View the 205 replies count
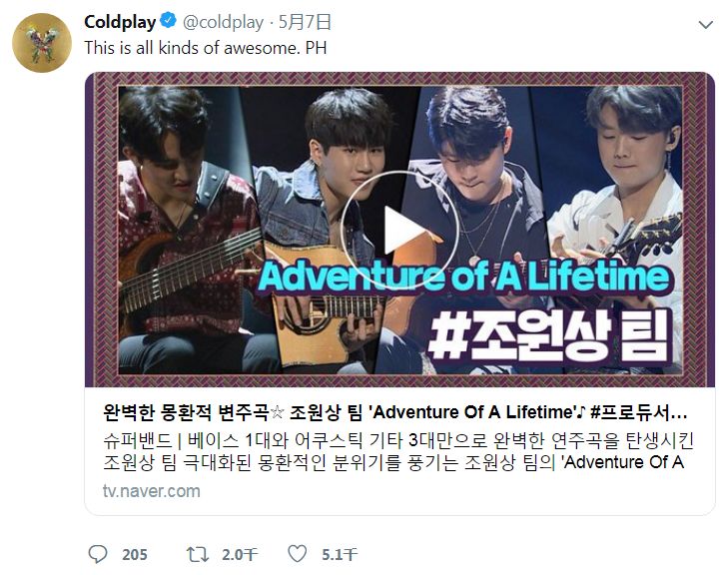Screen dimensions: 728x575 pos(135,555)
